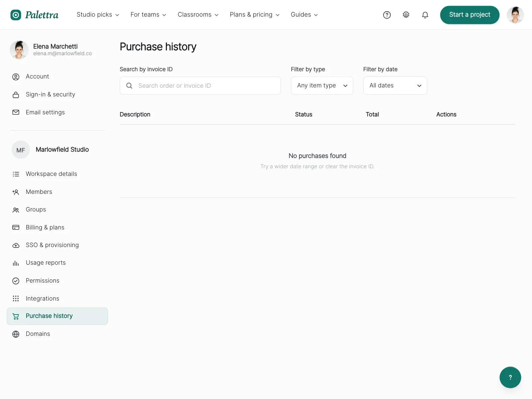The image size is (532, 399).
Task: Expand the Studio picks menu
Action: coord(98,15)
